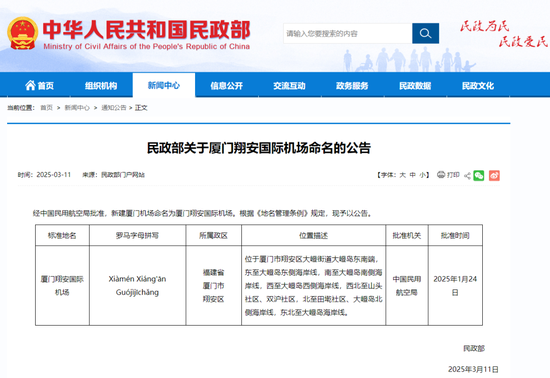This screenshot has width=550, height=378.
Task: Open the 交流互动 navigation tab
Action: (x=289, y=86)
